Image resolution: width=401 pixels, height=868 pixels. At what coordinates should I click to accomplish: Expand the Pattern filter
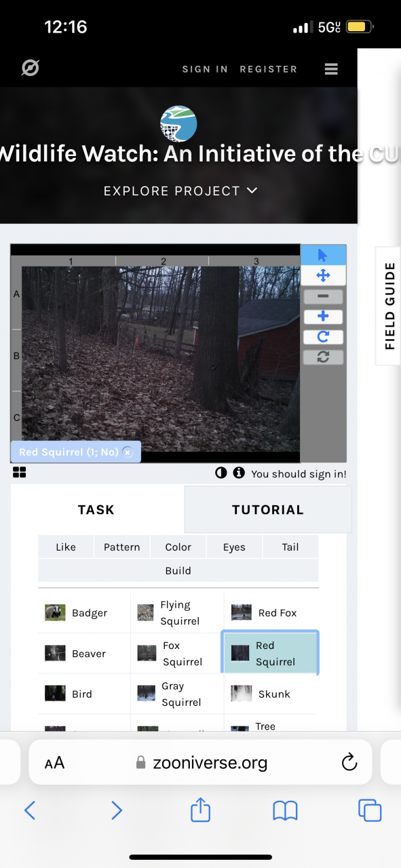coord(122,547)
